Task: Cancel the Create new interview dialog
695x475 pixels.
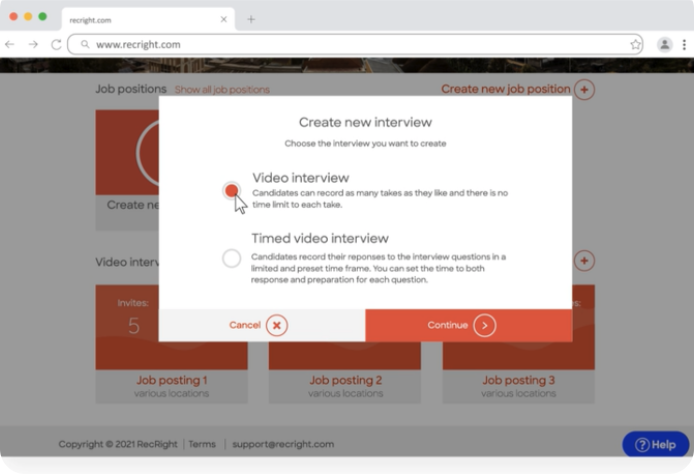Action: pos(261,325)
